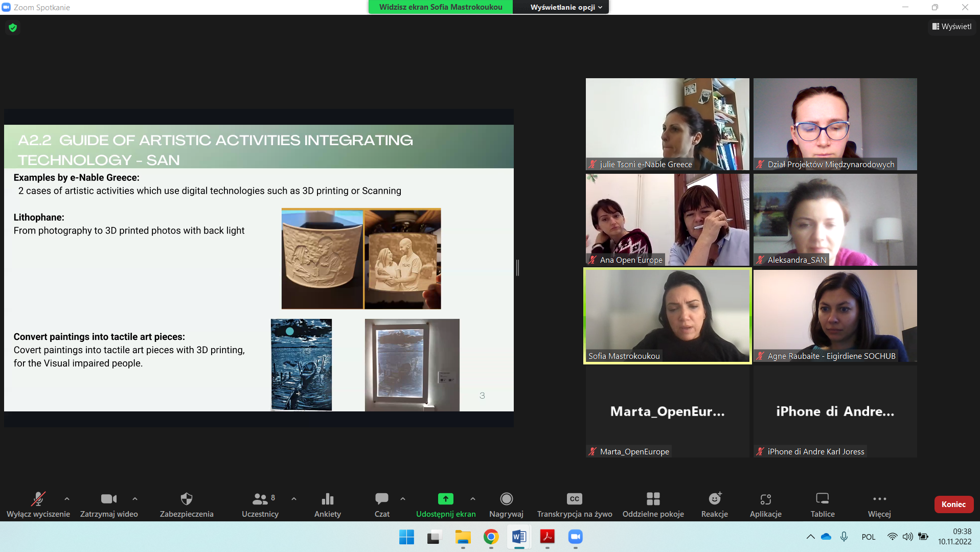Click the Zoom icon on the taskbar
The image size is (980, 552).
pyautogui.click(x=575, y=537)
